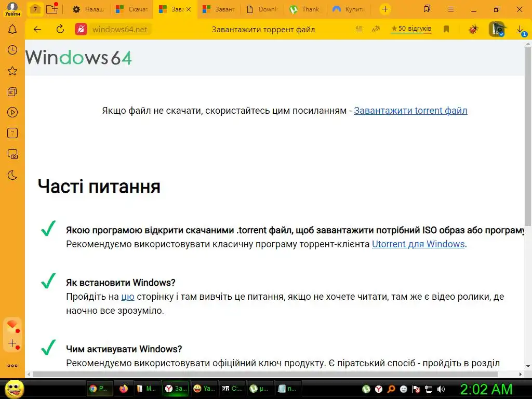
Task: Follow the цю link about installing Windows
Action: click(x=128, y=297)
